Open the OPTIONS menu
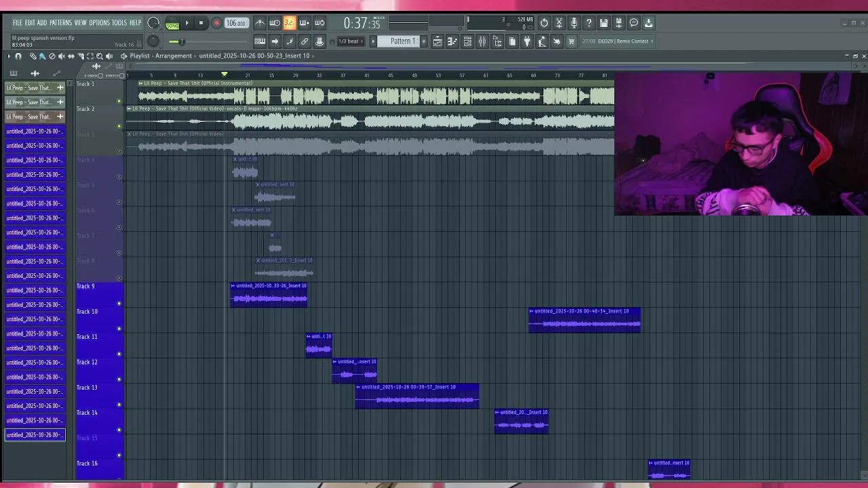The image size is (868, 488). coord(99,23)
